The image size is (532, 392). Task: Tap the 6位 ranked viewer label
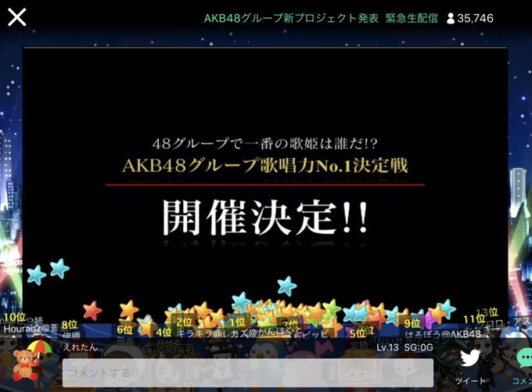coord(124,329)
